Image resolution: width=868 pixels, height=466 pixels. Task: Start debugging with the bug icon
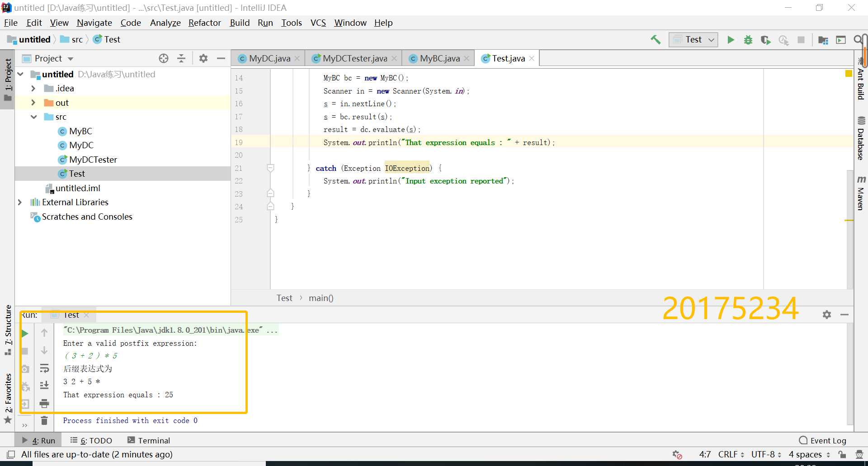click(748, 40)
